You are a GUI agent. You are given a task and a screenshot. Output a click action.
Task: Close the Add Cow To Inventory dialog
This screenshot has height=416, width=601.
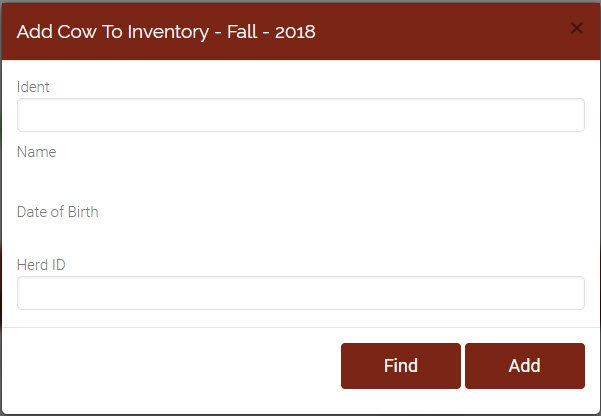(576, 28)
